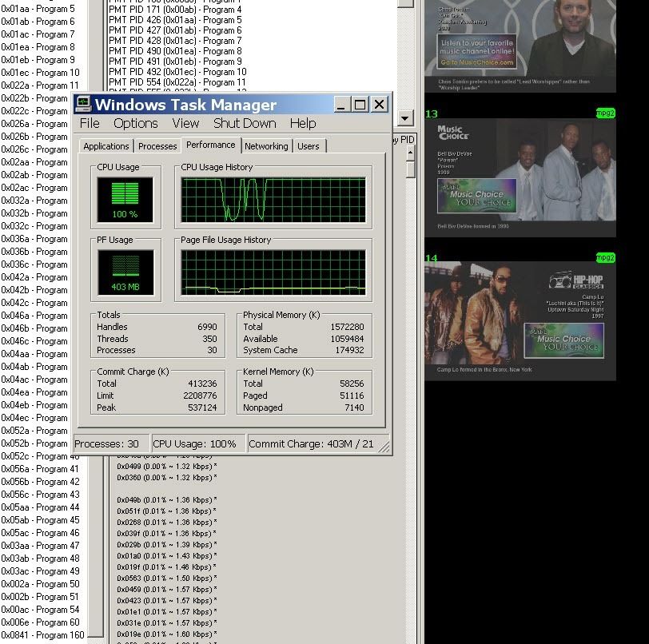The height and width of the screenshot is (644, 649).
Task: Select '0x002a - Program 50' in the left list
Action: (x=40, y=584)
